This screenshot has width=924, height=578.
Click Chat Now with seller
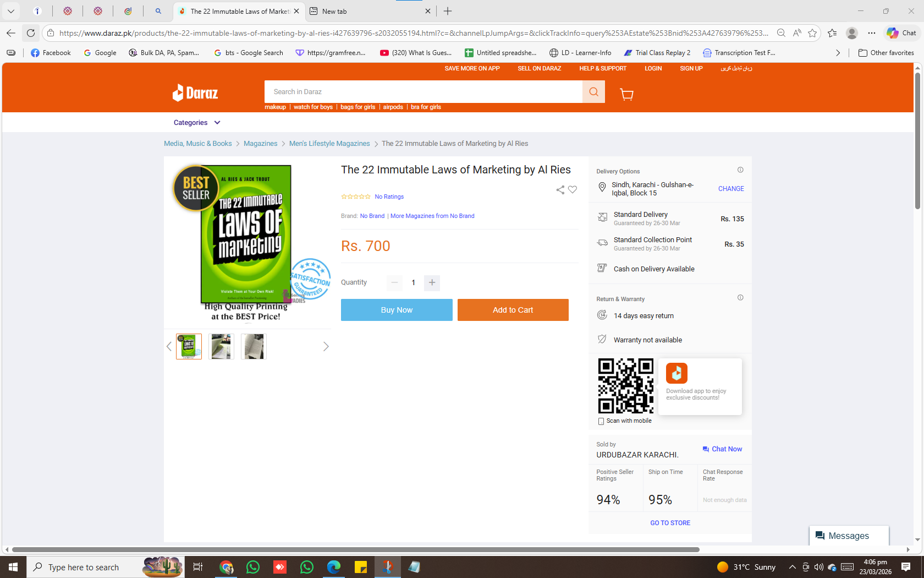pos(722,449)
